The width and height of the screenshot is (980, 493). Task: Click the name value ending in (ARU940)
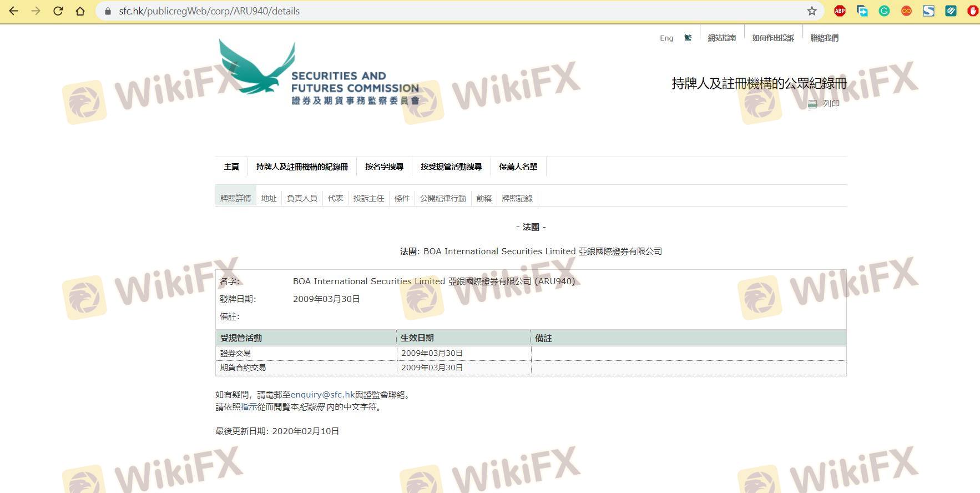point(434,281)
